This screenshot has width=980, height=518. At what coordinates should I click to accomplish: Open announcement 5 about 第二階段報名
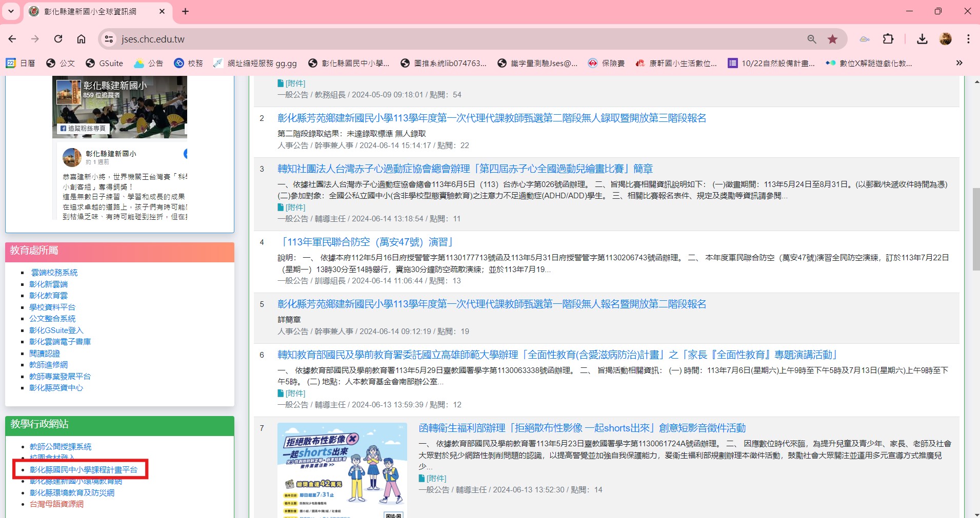click(492, 304)
